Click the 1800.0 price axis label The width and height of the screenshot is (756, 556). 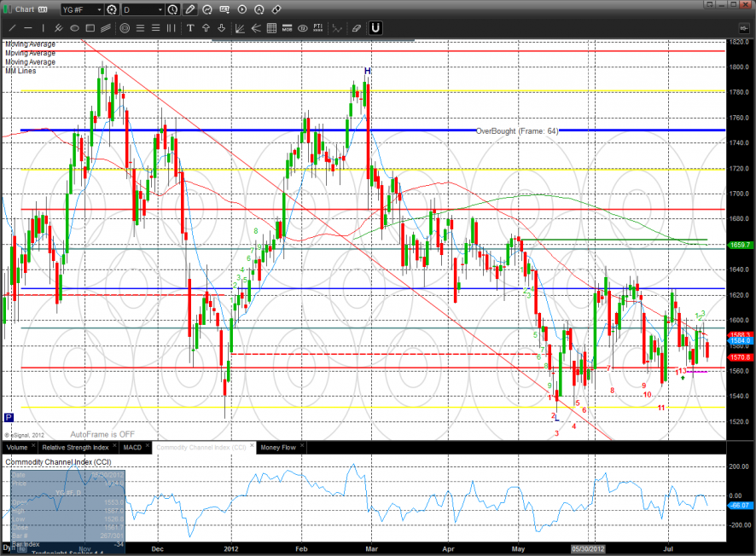click(x=739, y=67)
